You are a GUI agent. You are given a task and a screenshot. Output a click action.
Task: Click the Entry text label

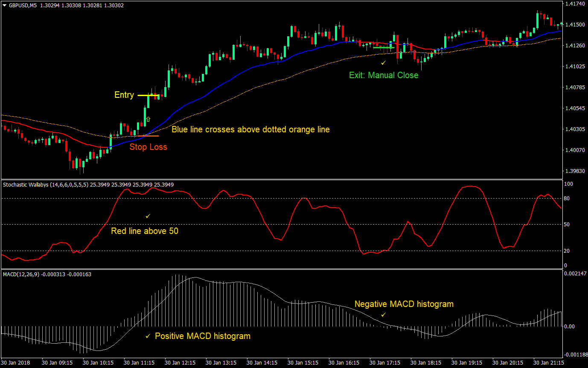124,95
